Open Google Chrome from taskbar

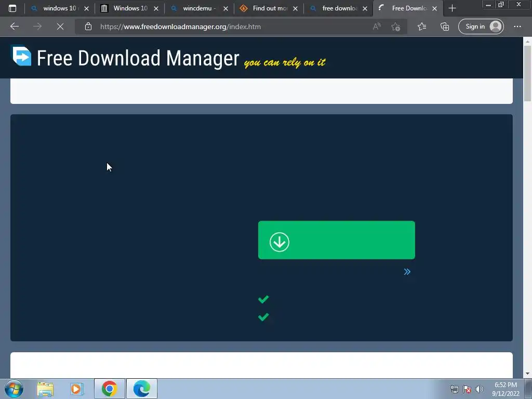[109, 389]
